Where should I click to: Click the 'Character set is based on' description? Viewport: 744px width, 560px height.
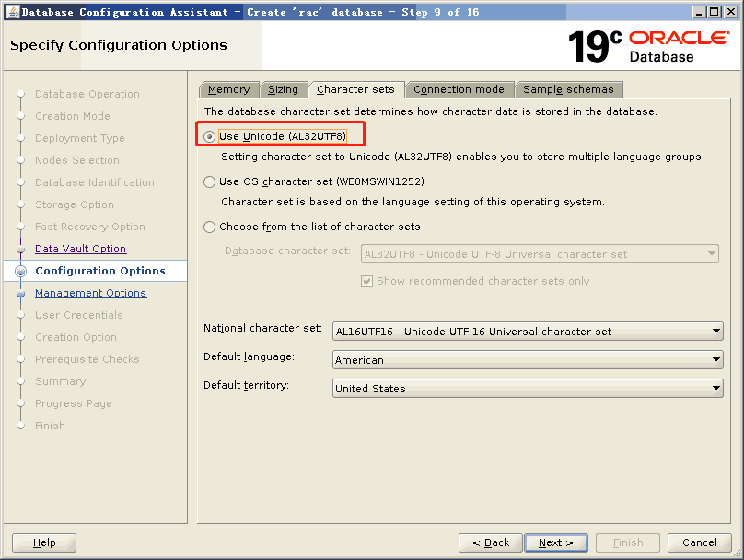(x=413, y=202)
